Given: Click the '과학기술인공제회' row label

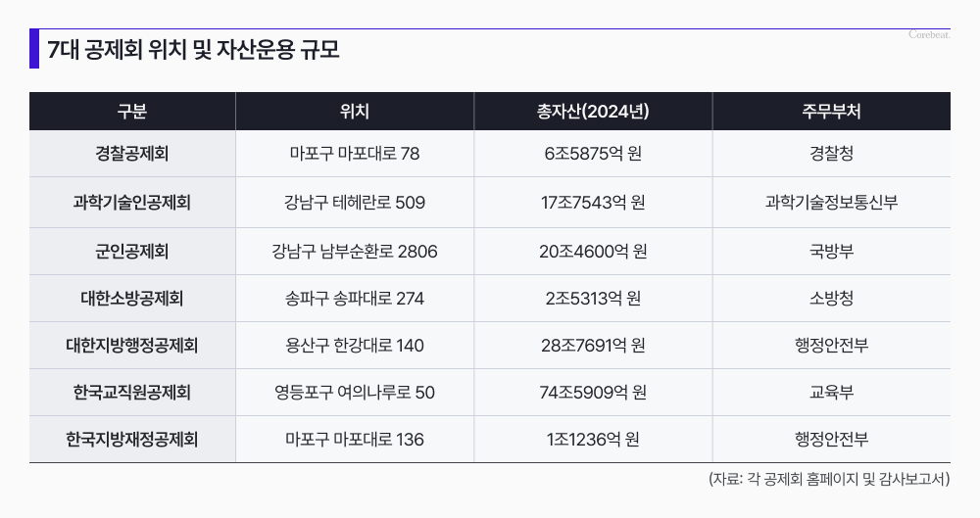Looking at the screenshot, I should (x=131, y=203).
